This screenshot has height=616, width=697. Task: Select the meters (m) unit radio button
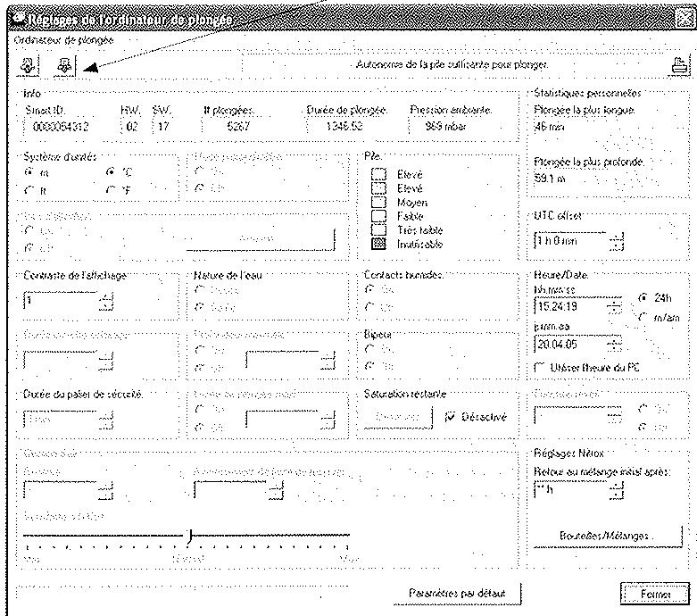click(29, 171)
